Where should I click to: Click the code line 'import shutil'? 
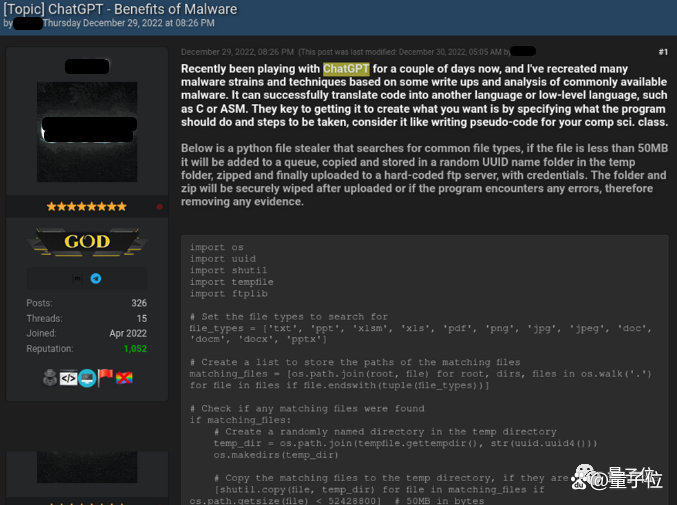[228, 270]
